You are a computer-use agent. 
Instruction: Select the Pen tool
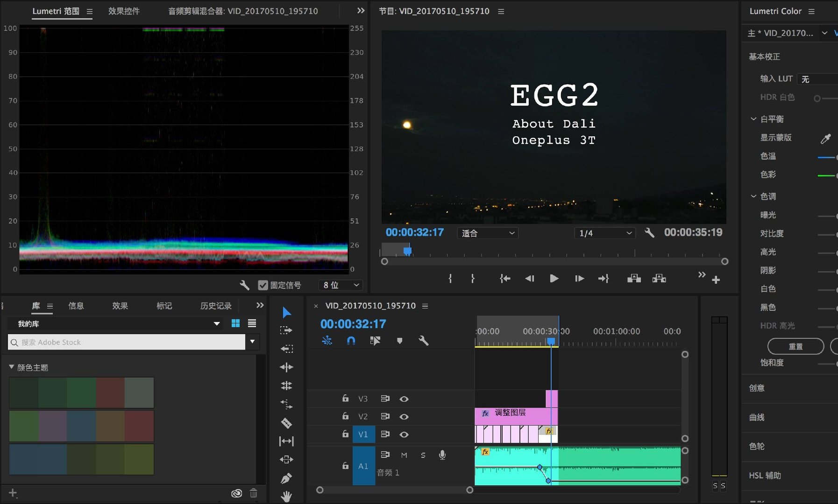pyautogui.click(x=286, y=478)
